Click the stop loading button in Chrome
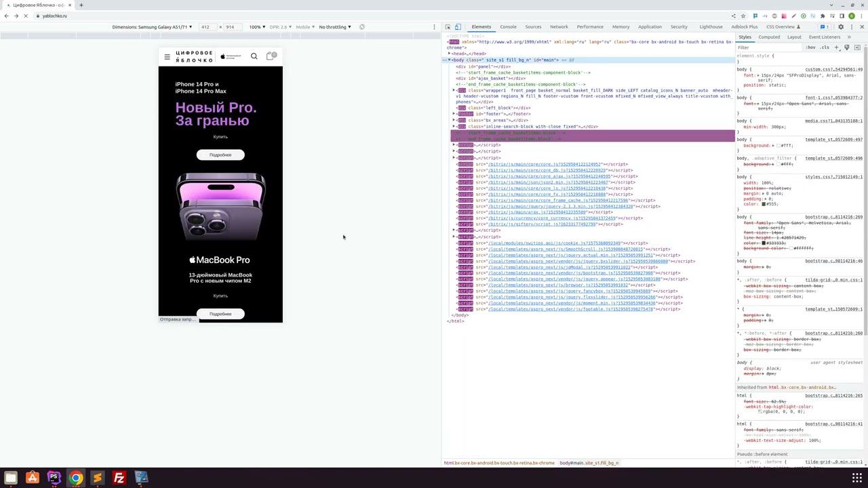The height and width of the screenshot is (488, 868). 26,16
